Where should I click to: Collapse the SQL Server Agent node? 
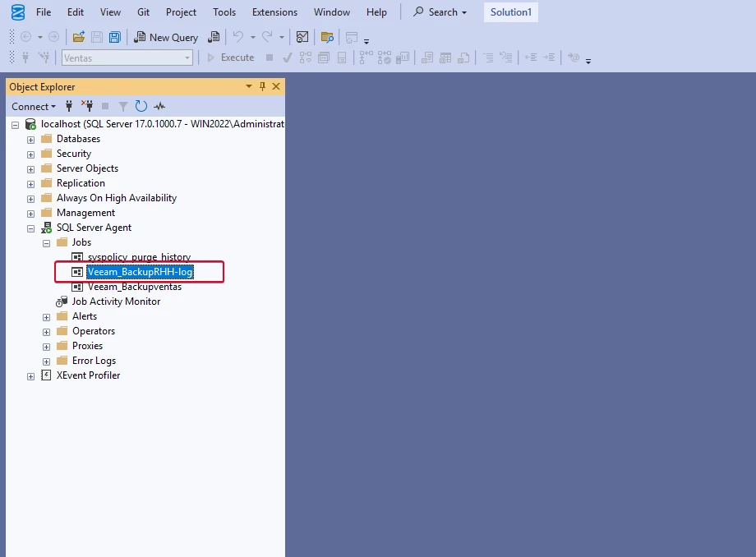pyautogui.click(x=31, y=229)
